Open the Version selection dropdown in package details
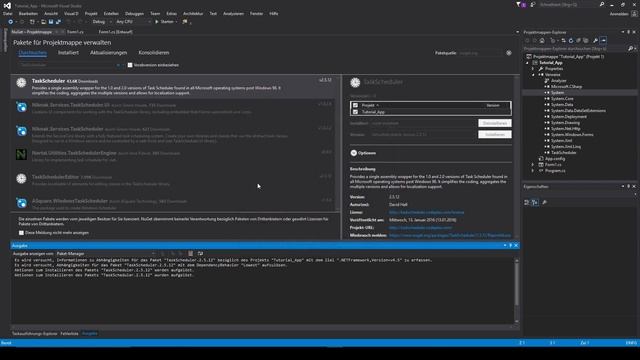Viewport: 640px width, 360px height. pos(423,134)
